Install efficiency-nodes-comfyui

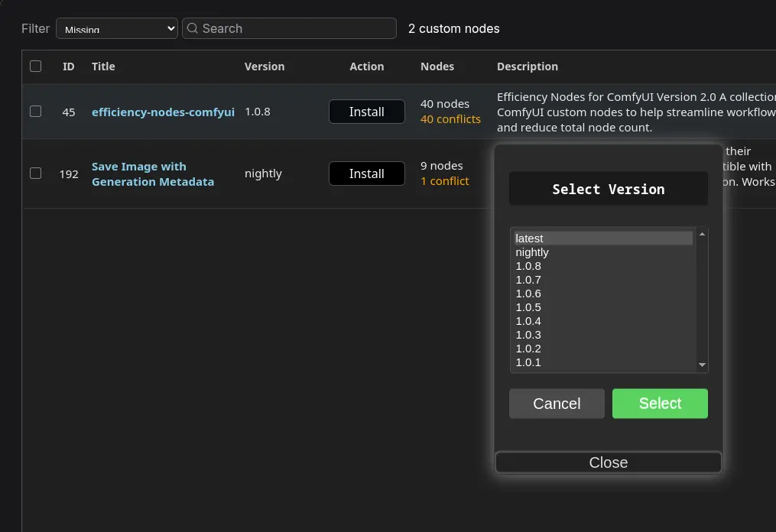coord(366,112)
